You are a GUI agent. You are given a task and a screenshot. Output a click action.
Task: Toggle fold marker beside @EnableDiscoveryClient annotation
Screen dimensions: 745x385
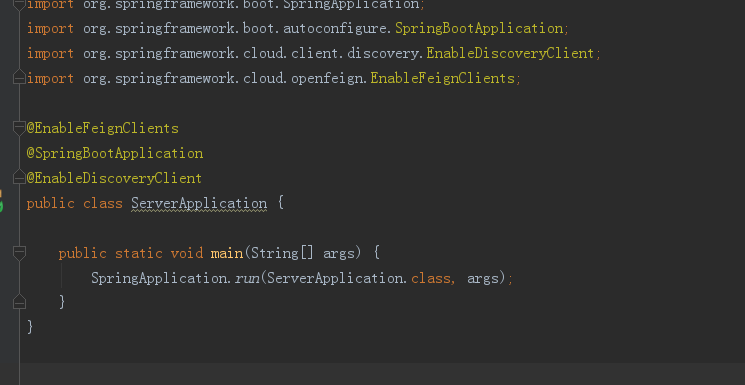pos(19,178)
